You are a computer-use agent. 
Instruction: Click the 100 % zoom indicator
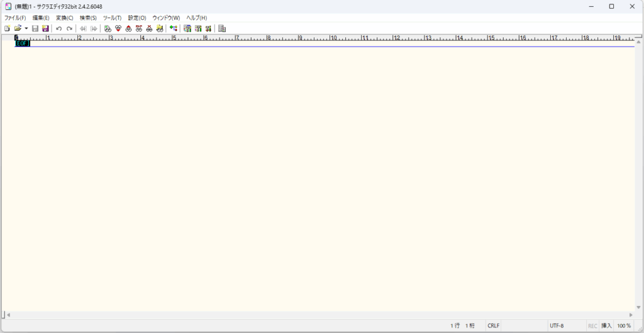click(x=624, y=325)
